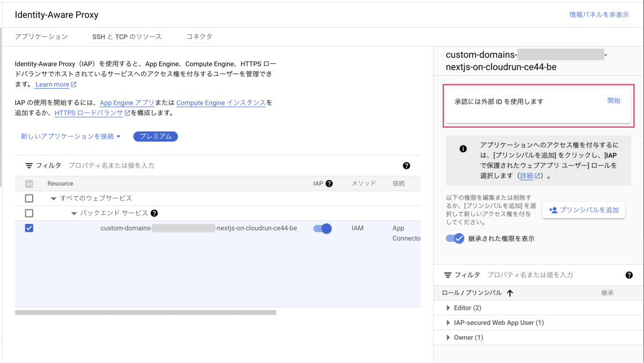The height and width of the screenshot is (363, 644).
Task: Disable 継承された権限を表示 switch
Action: tap(455, 238)
